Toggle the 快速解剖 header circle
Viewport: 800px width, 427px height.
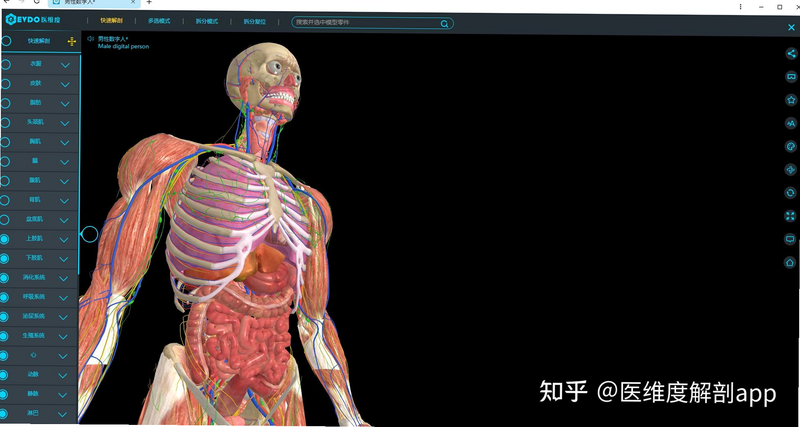(6, 41)
